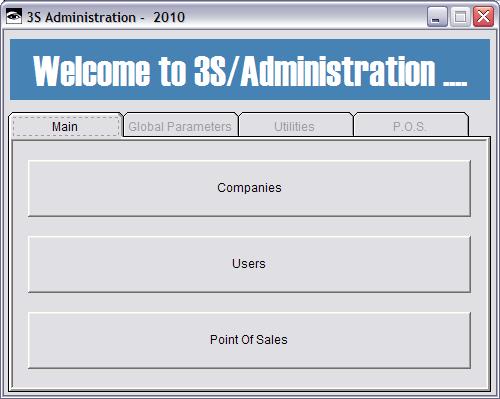
Task: Switch to the Global Parameters tab
Action: (180, 126)
